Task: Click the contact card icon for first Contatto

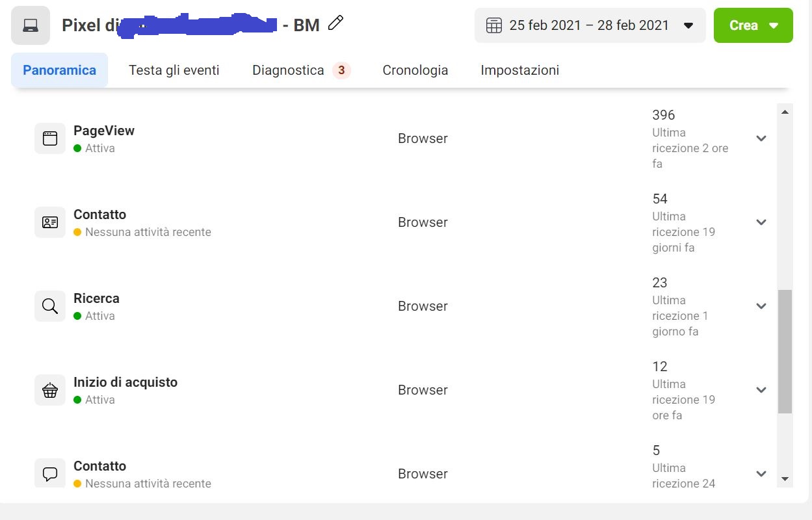Action: pyautogui.click(x=50, y=222)
